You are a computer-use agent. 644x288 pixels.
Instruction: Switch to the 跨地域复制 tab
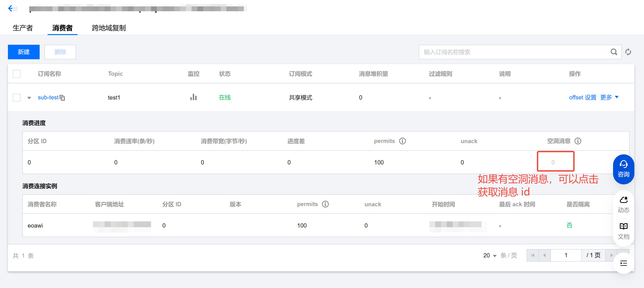click(109, 28)
